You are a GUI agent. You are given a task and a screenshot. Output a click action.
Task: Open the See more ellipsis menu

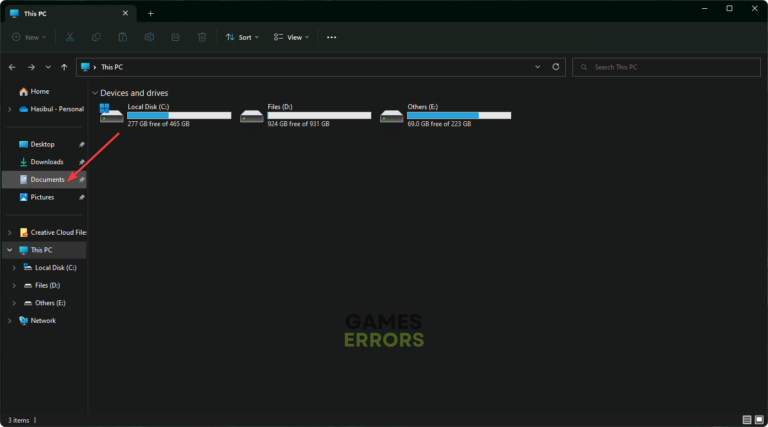[x=332, y=37]
